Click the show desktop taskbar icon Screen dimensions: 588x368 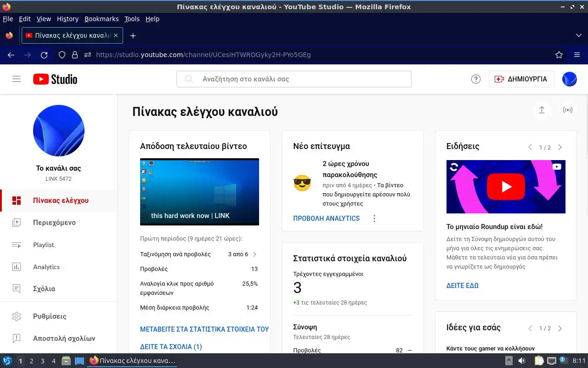[x=79, y=361]
